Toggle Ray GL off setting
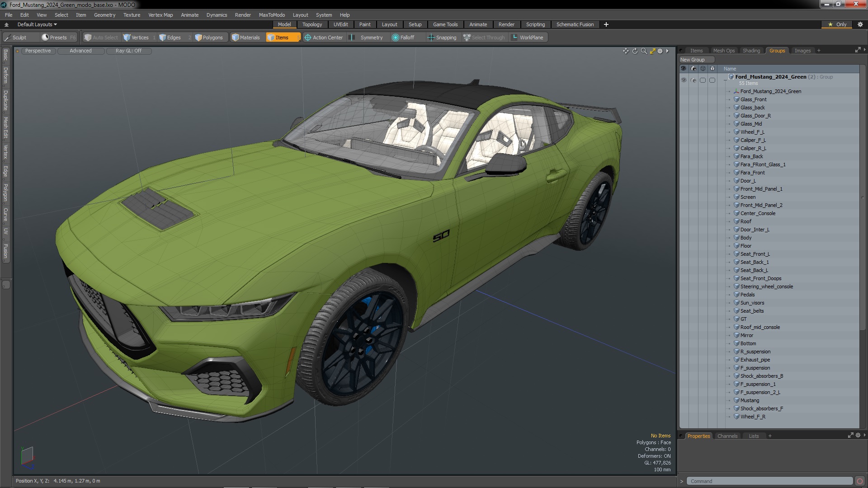This screenshot has width=868, height=488. (x=128, y=51)
